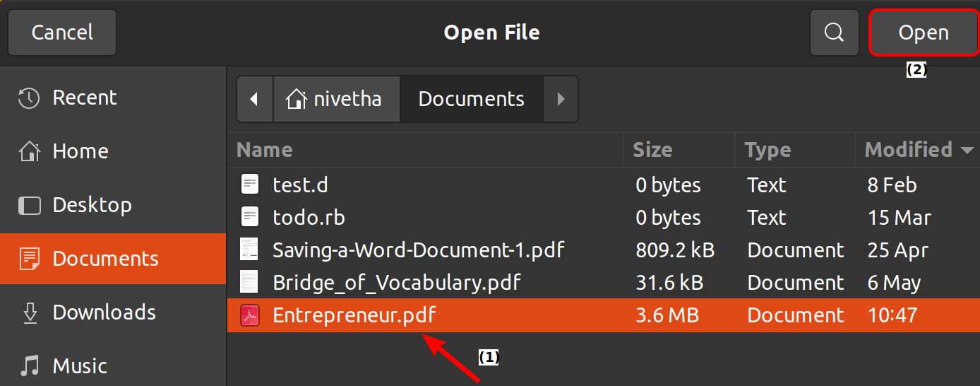Go to Home in the sidebar

80,151
